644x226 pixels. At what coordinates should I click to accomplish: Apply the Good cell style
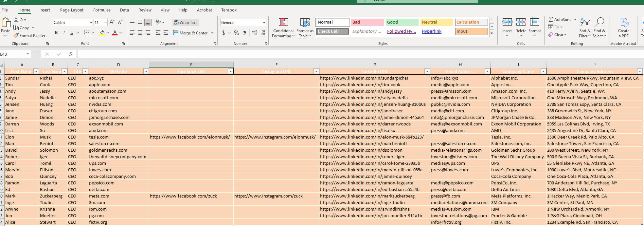click(x=402, y=22)
